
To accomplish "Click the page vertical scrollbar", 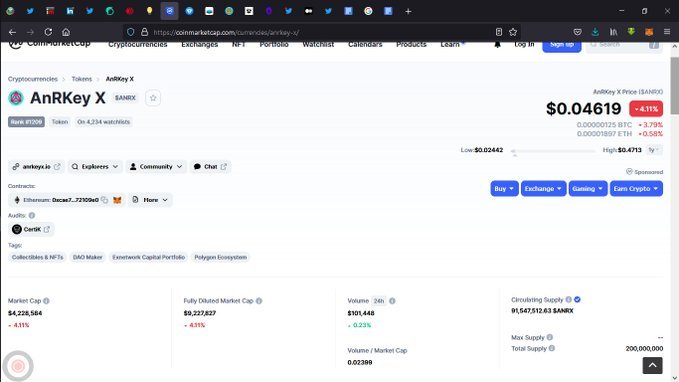I will (x=675, y=86).
